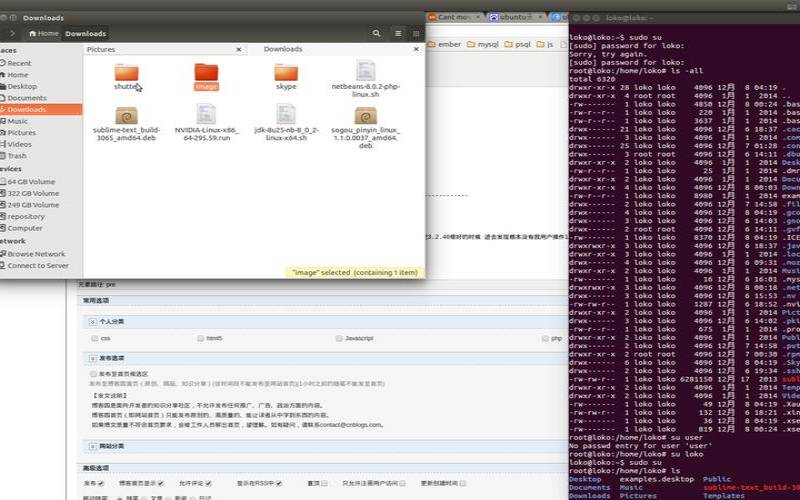The image size is (800, 500).
Task: Select the jdk-8u25-nb-8_0_2-linux-x64.sh file
Action: 286,123
